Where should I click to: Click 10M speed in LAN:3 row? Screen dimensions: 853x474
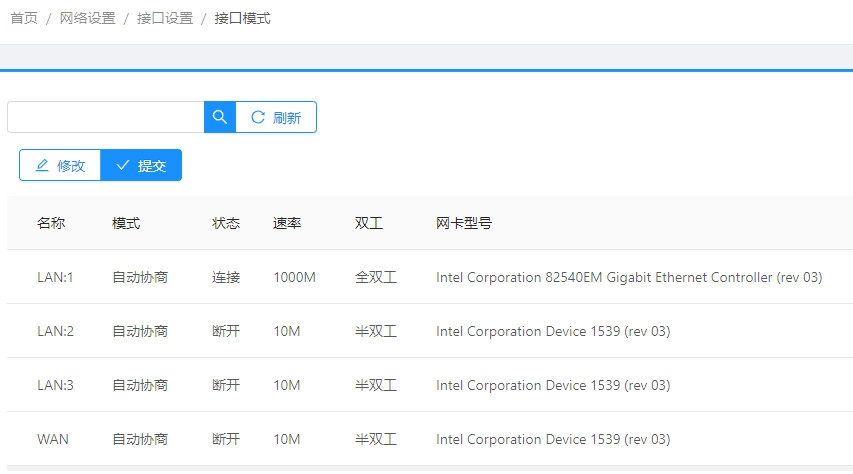pos(287,385)
